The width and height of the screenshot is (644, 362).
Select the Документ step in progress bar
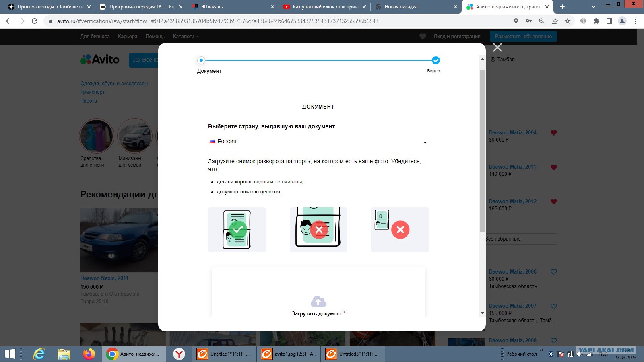[x=201, y=60]
